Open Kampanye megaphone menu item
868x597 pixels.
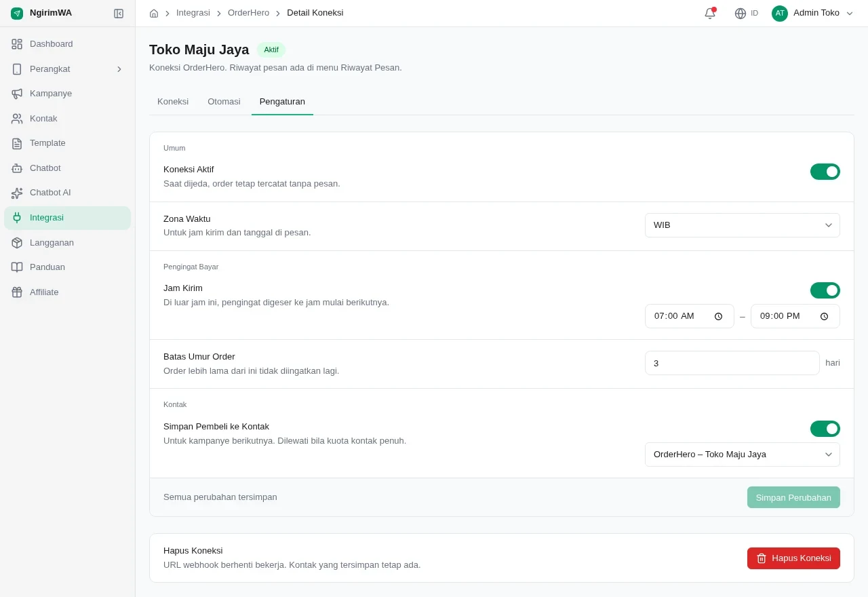coord(67,94)
